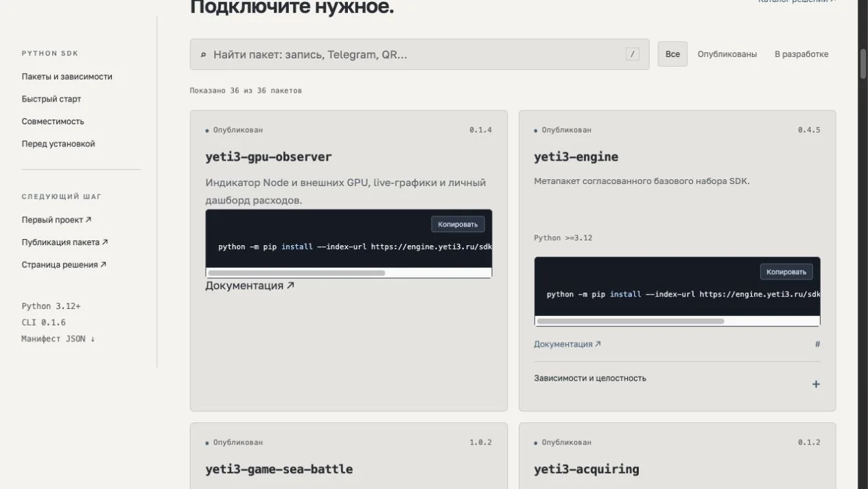Click version 0.1.2 on yeti3-acquiring card
This screenshot has width=868, height=489.
click(x=809, y=442)
